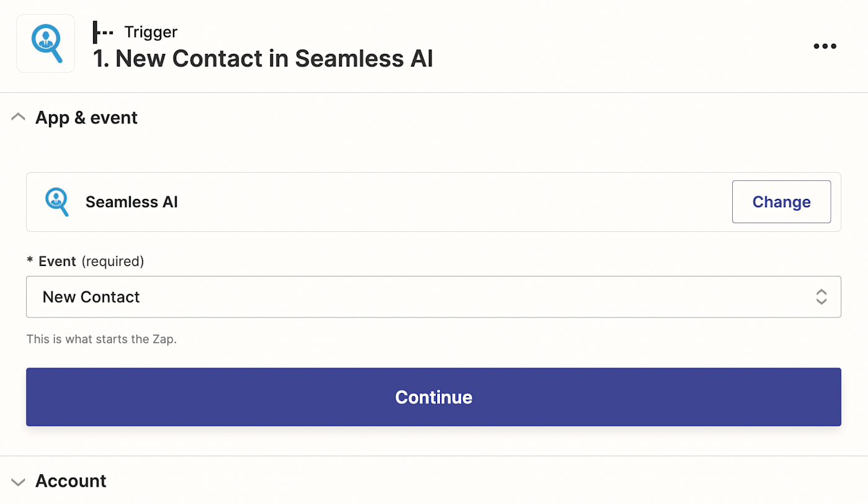The image size is (868, 504).
Task: Click the "Trigger" label above the title
Action: [x=151, y=32]
